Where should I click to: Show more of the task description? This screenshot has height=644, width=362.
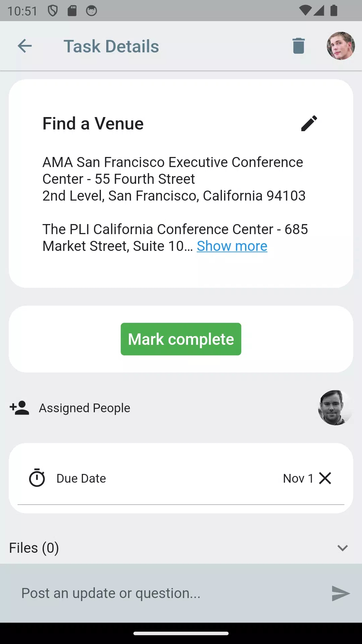coord(232,246)
